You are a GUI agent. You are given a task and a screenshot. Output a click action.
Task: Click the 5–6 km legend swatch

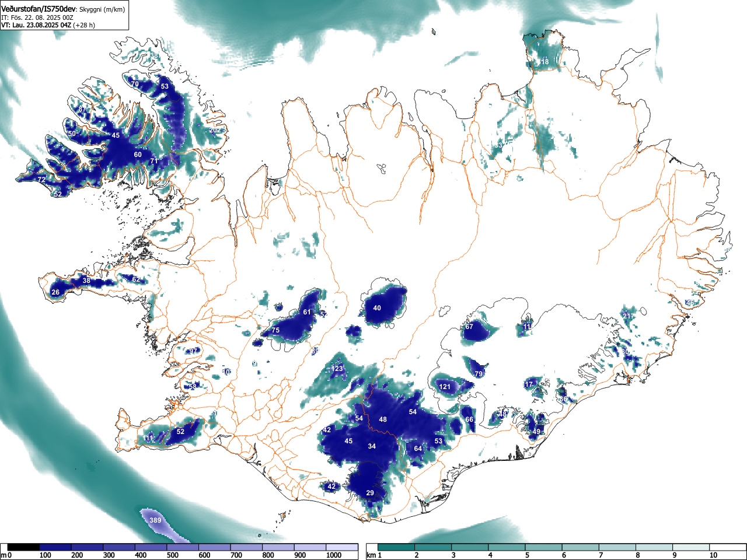(544, 547)
